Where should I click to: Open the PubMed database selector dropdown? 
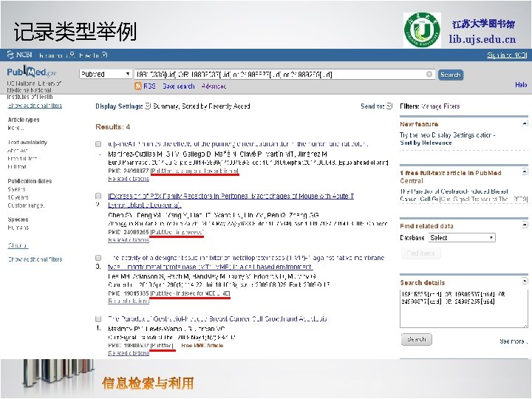click(105, 74)
